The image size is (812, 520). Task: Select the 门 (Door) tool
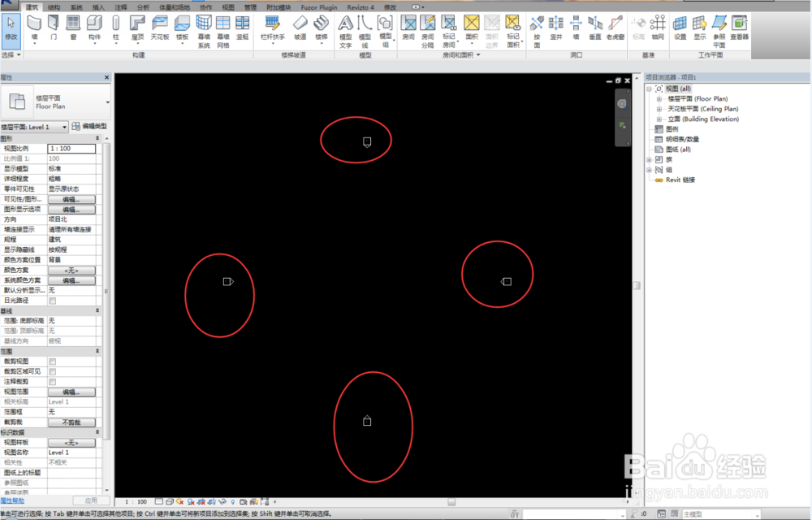(x=54, y=28)
